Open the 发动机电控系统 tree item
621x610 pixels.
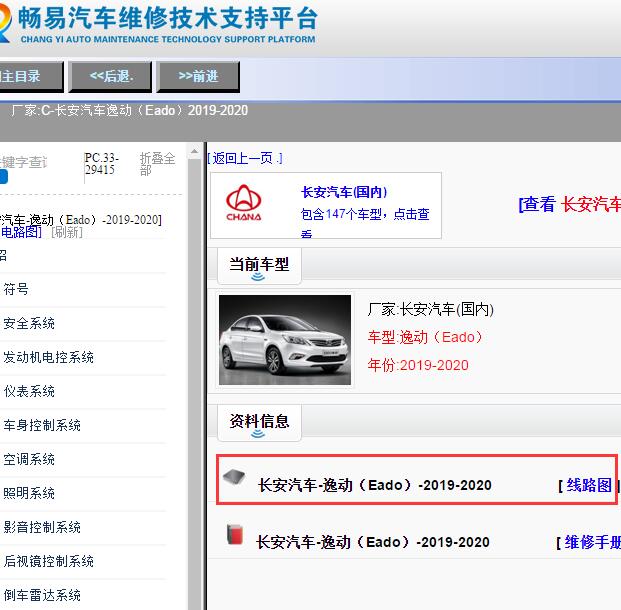coord(48,357)
